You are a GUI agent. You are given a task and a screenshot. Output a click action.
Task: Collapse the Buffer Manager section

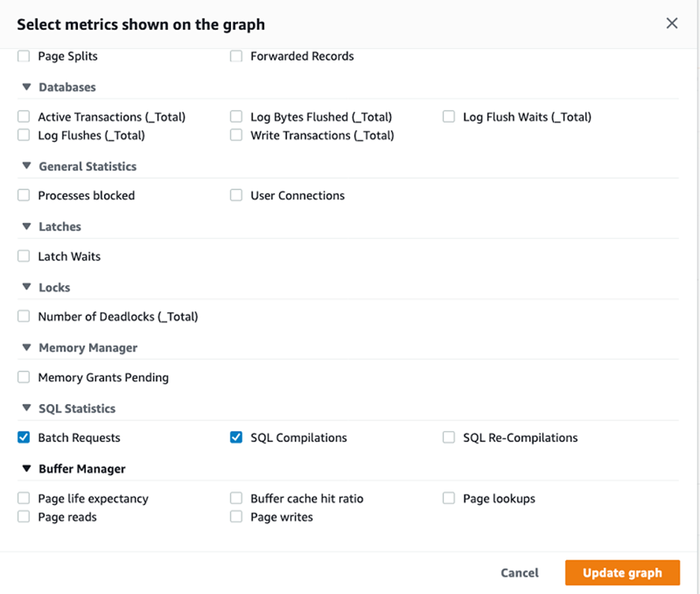(27, 469)
